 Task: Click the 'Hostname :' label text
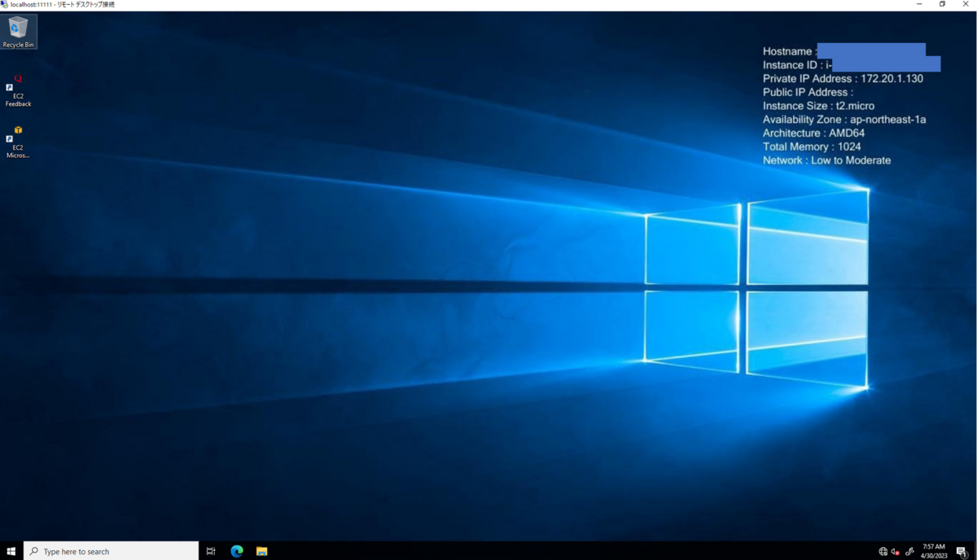click(790, 51)
